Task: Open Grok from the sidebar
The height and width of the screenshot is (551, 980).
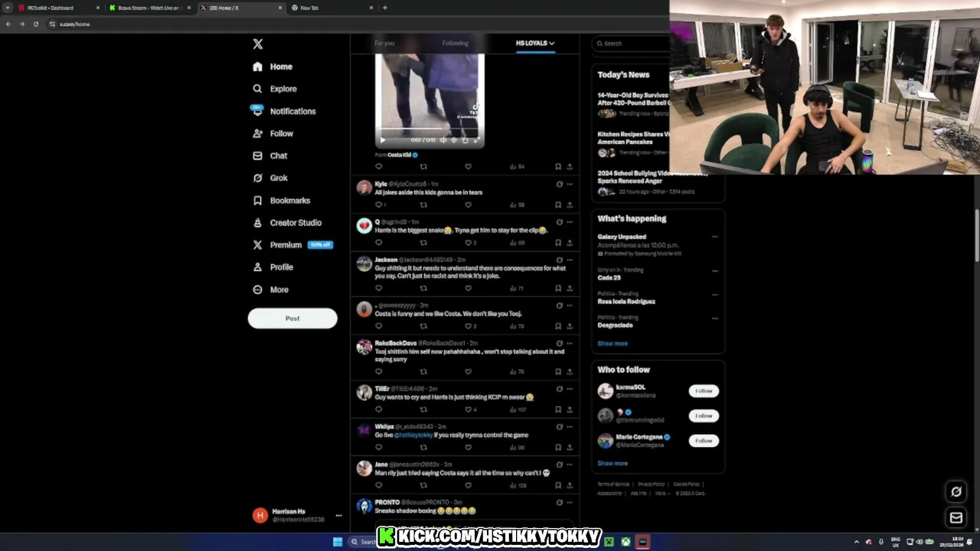Action: 270,178
